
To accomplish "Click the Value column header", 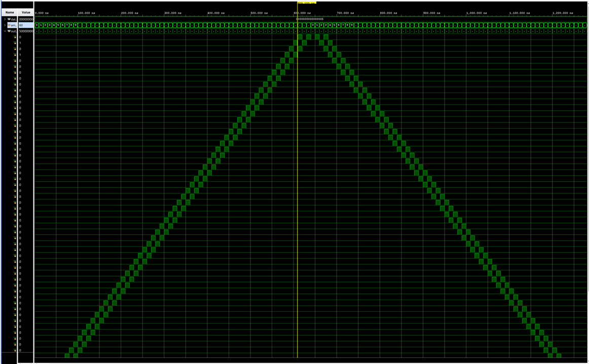I will (x=26, y=12).
